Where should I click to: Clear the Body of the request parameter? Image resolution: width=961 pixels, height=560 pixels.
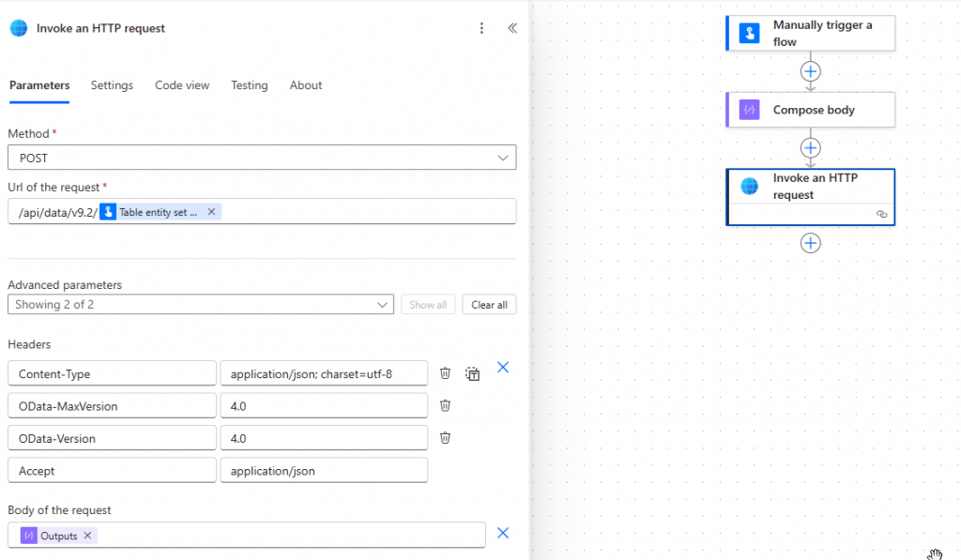(x=503, y=533)
